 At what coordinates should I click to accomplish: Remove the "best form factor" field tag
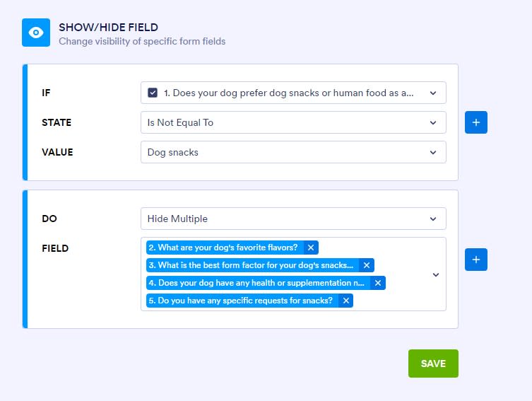pyautogui.click(x=367, y=265)
